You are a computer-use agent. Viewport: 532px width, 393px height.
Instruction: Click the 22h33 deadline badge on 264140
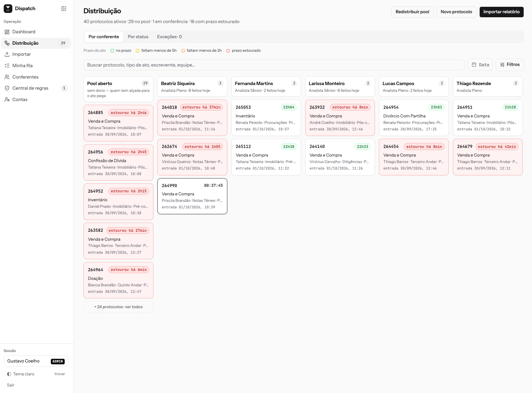tap(363, 147)
